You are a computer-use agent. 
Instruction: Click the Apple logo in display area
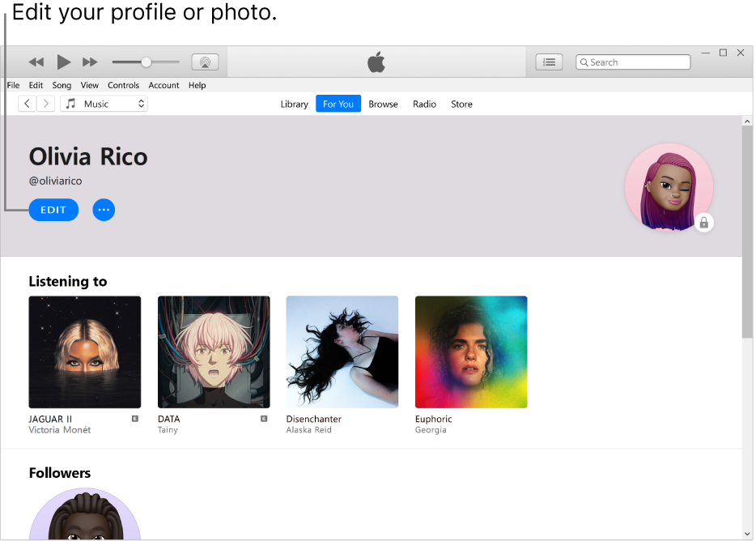coord(376,62)
